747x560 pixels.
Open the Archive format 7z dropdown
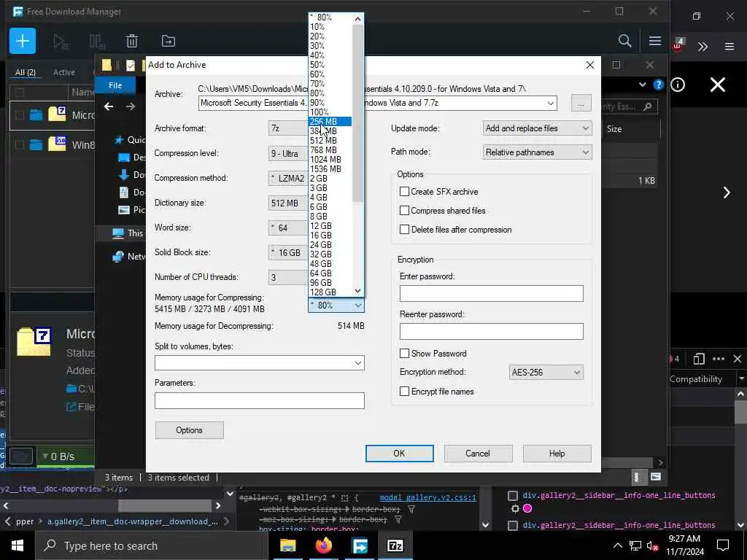287,128
